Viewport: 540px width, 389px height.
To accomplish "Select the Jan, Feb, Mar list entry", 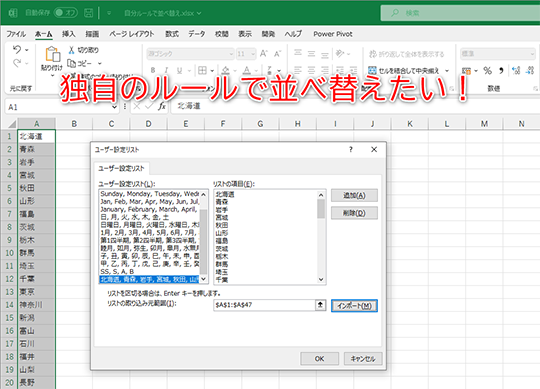I will 149,202.
